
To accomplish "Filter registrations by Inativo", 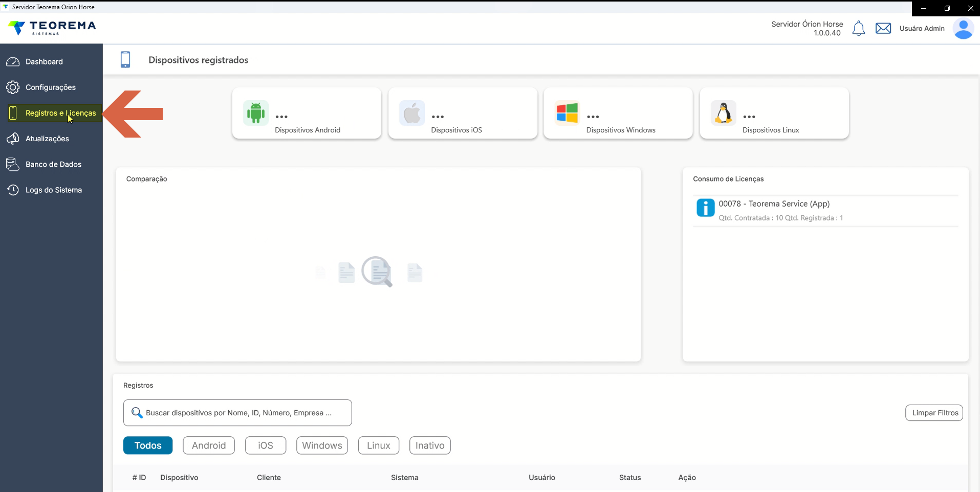I will coord(430,445).
